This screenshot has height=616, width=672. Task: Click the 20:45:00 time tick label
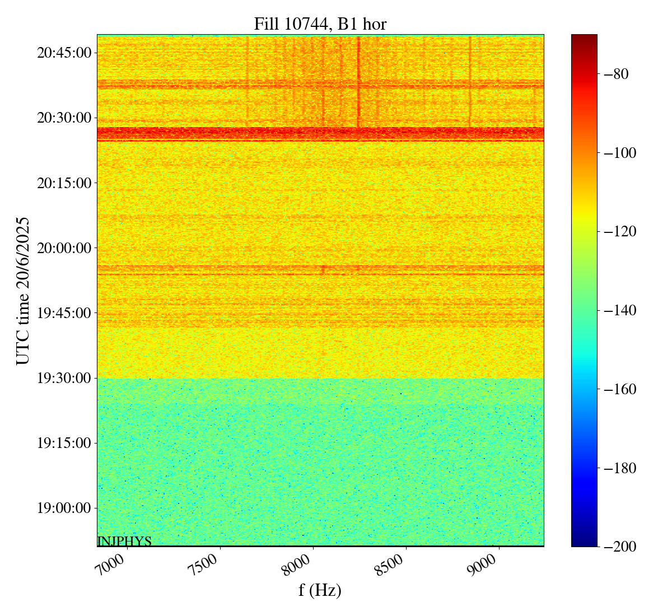click(64, 53)
